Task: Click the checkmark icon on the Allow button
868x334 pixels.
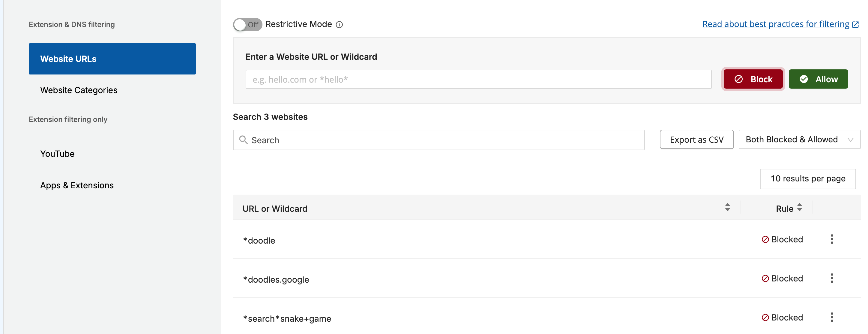Action: pos(805,79)
